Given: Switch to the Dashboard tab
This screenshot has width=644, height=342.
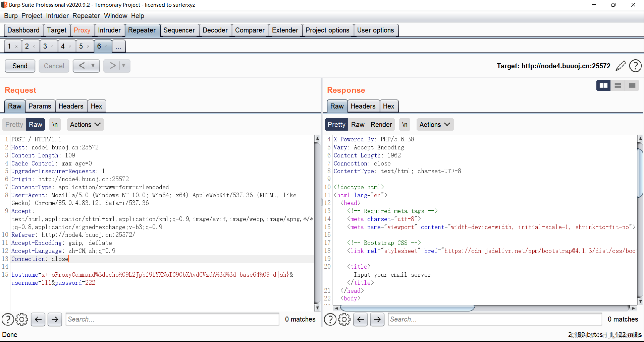Looking at the screenshot, I should (x=23, y=30).
